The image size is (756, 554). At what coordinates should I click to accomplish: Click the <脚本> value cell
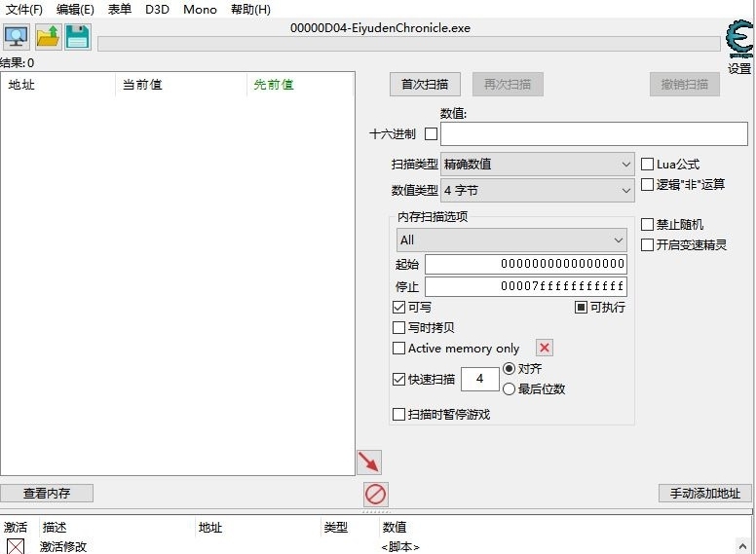(x=400, y=547)
